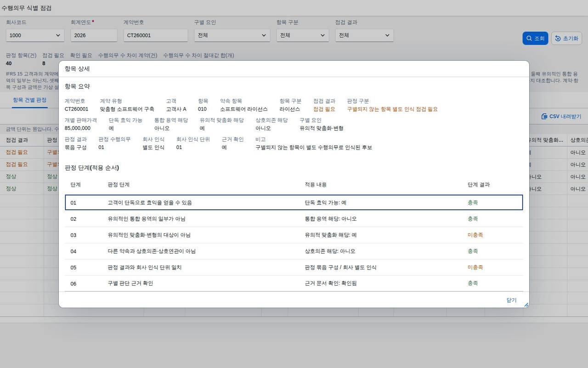Open the 점검 결과 filter dropdown
This screenshot has height=368, width=588.
tap(364, 35)
